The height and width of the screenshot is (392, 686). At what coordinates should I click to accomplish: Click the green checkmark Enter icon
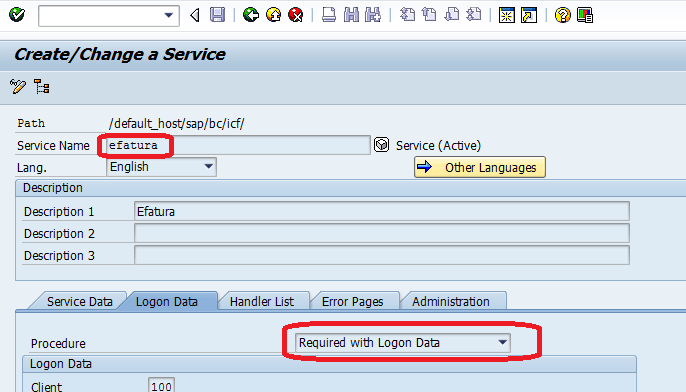point(17,15)
